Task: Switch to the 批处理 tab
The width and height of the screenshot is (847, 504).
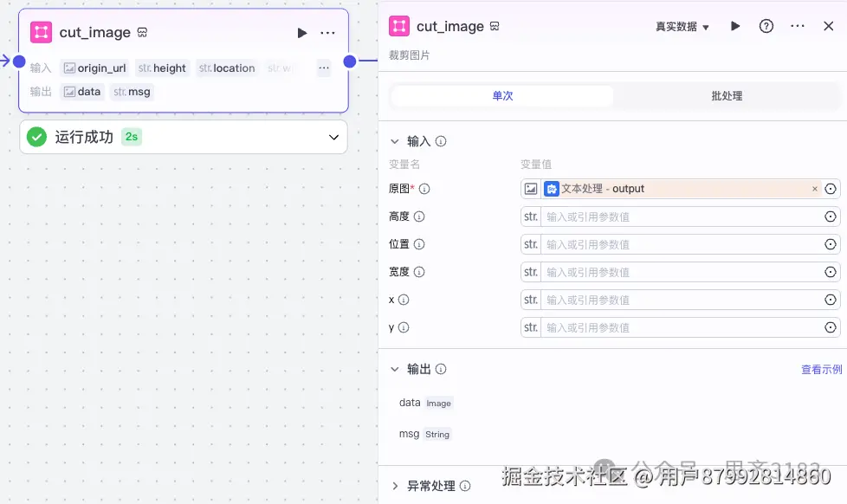Action: pyautogui.click(x=727, y=95)
